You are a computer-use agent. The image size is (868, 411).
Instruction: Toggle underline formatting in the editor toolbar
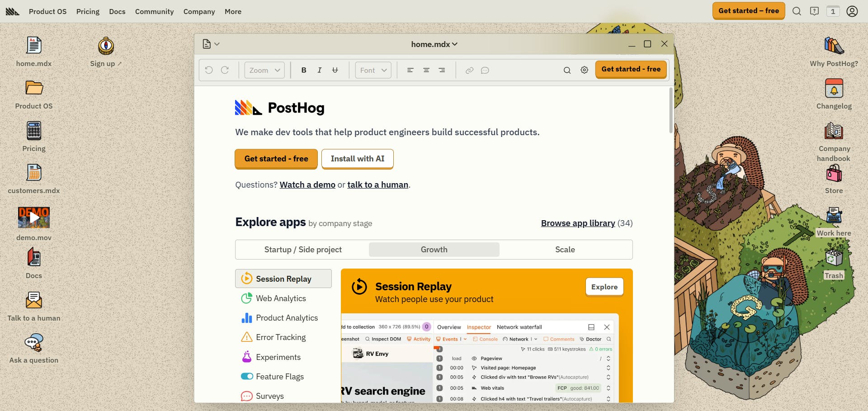[335, 70]
